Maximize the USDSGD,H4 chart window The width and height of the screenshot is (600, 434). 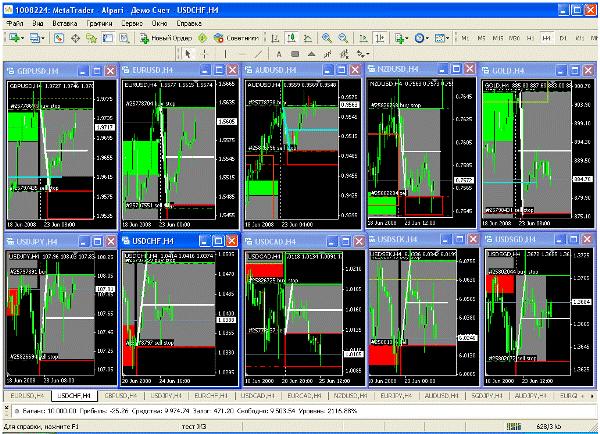click(x=573, y=240)
